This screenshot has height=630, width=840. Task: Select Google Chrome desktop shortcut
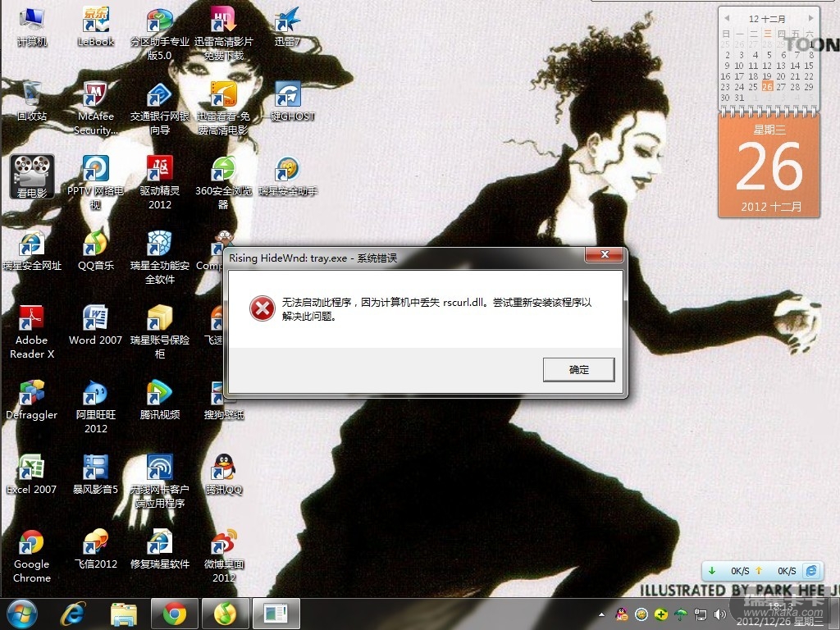pos(32,556)
